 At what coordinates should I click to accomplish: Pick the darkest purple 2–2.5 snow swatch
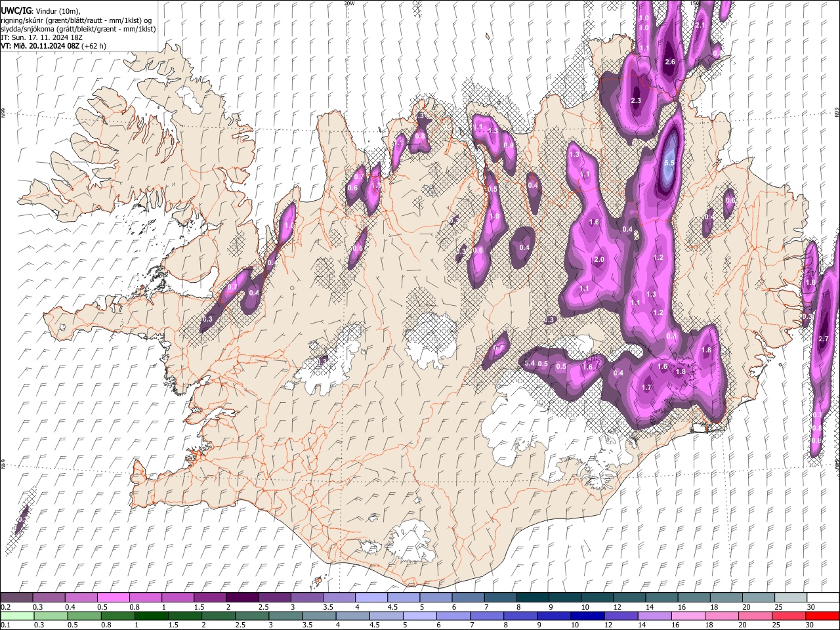click(242, 597)
